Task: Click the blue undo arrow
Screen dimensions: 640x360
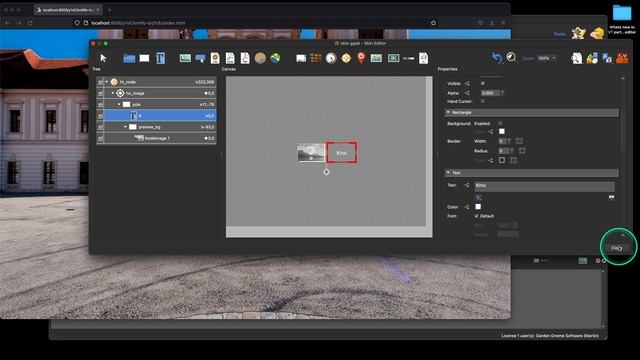Action: click(x=496, y=58)
